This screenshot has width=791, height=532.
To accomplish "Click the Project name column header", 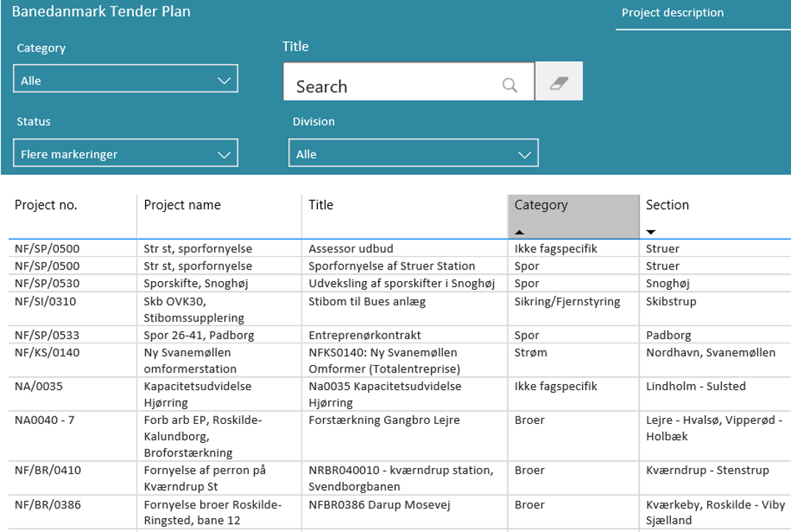I will 182,205.
